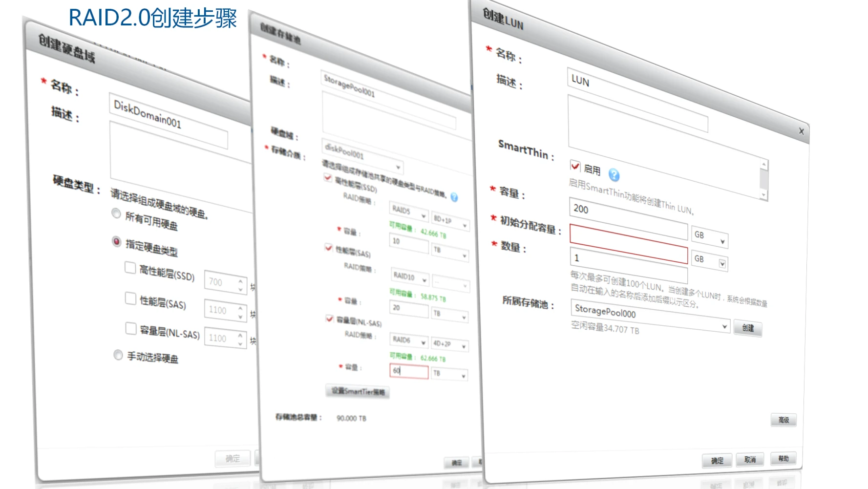Select the 所有可用硬盘 radio button
Screen dimensions: 868x489
coord(116,213)
